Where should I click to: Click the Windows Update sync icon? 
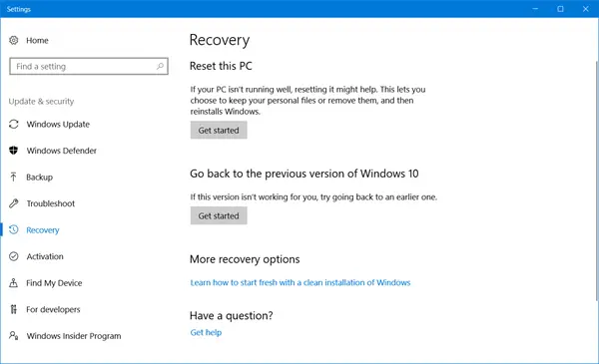[14, 124]
